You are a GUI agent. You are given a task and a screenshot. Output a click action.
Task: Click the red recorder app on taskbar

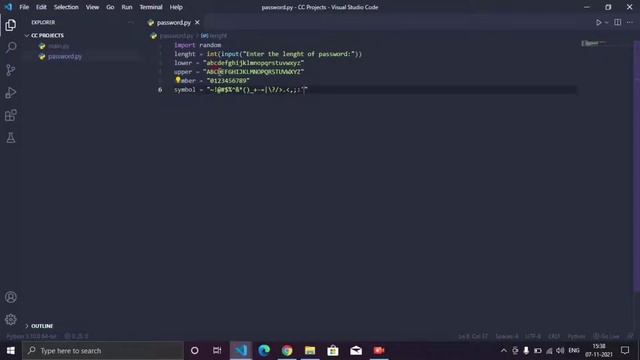pyautogui.click(x=379, y=351)
